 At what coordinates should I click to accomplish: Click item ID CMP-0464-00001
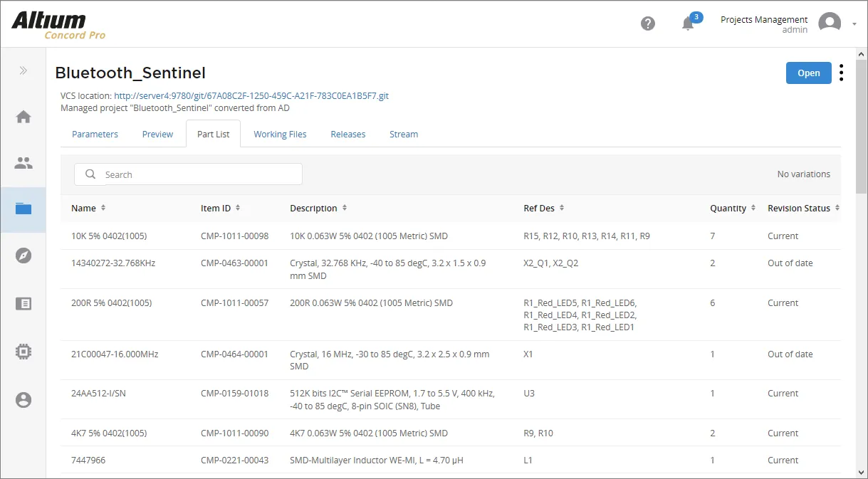(x=234, y=354)
